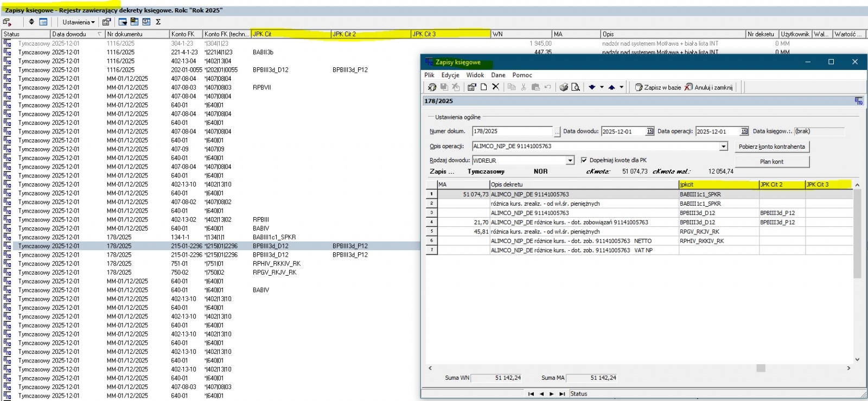The width and height of the screenshot is (868, 401).
Task: Click the sort up-down arrows icon
Action: (31, 22)
